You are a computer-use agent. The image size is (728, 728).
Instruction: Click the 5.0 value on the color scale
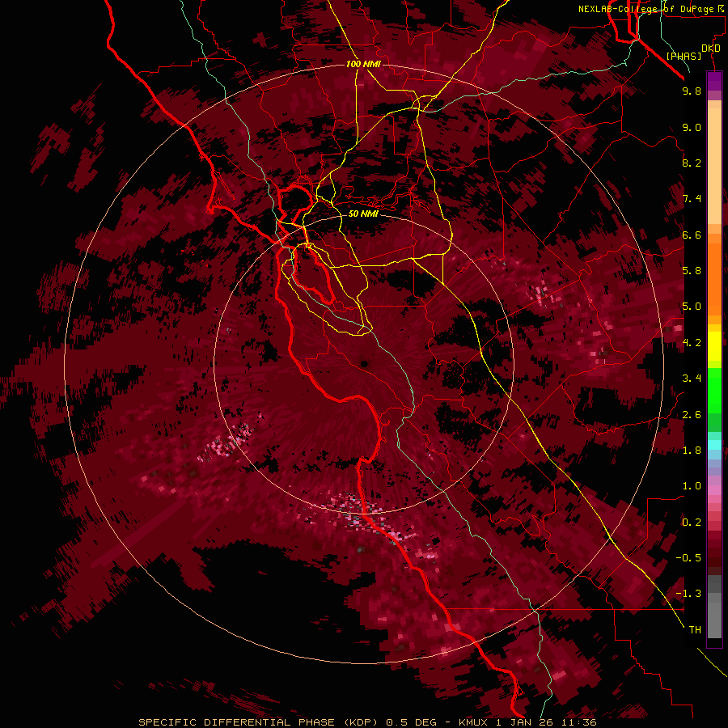coord(692,307)
